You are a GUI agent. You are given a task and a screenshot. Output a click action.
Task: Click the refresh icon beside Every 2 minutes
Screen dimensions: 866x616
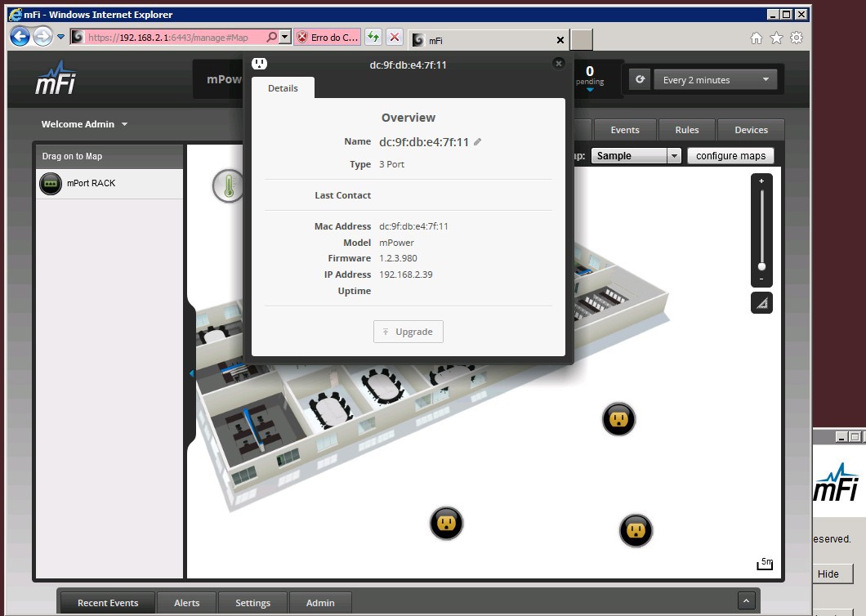click(x=641, y=80)
